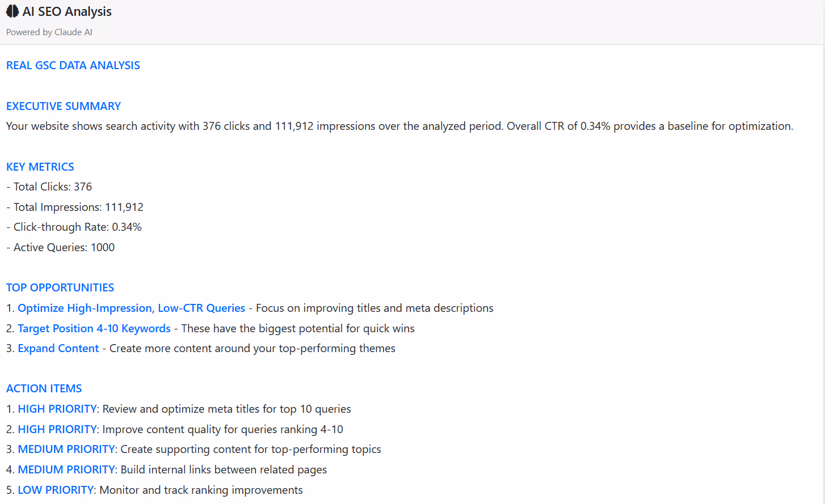Click the Total Impressions: 111,912 metric

click(x=74, y=207)
